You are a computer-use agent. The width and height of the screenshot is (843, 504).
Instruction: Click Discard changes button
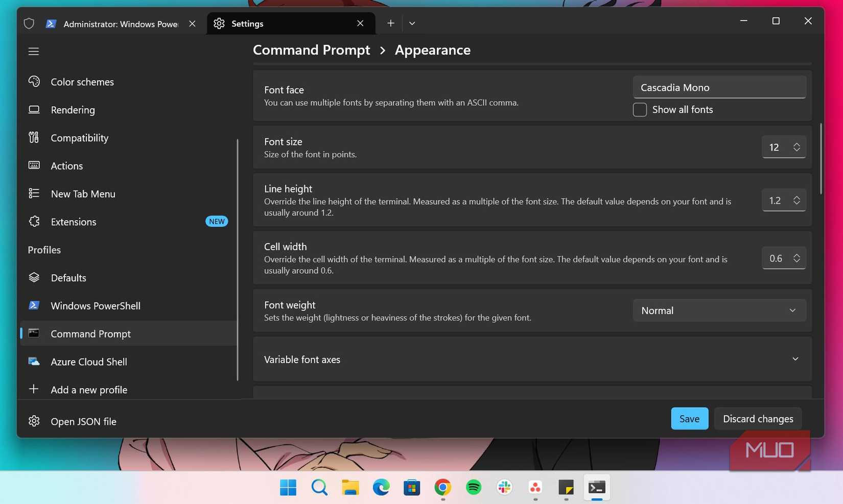point(758,419)
